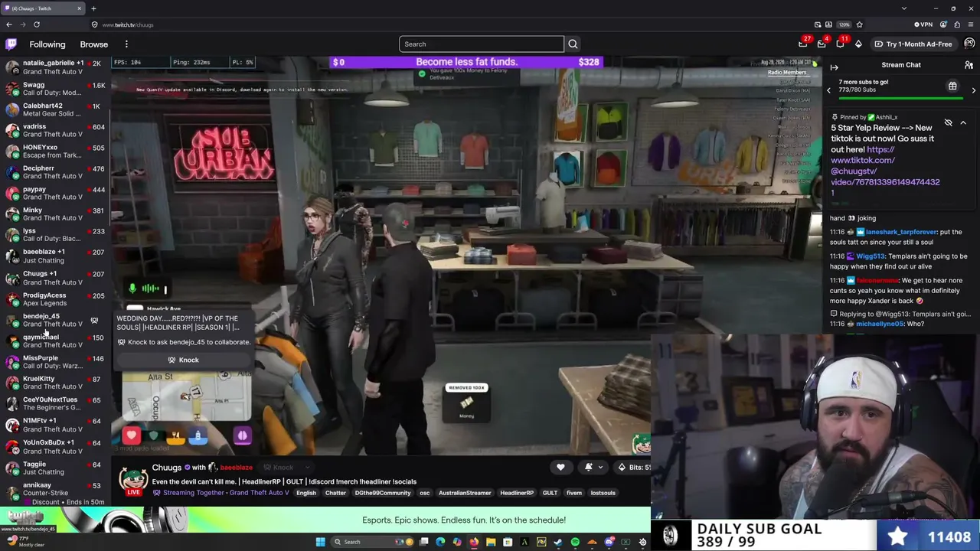Open vadriss channel in the sidebar
Screen dimensions: 980x551
(55, 130)
